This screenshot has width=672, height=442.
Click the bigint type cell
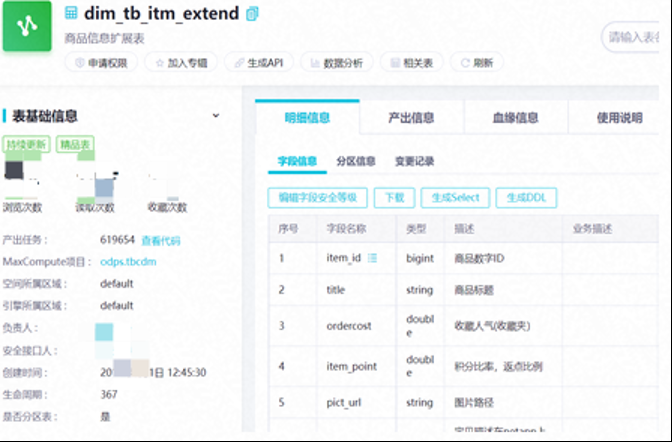point(420,258)
